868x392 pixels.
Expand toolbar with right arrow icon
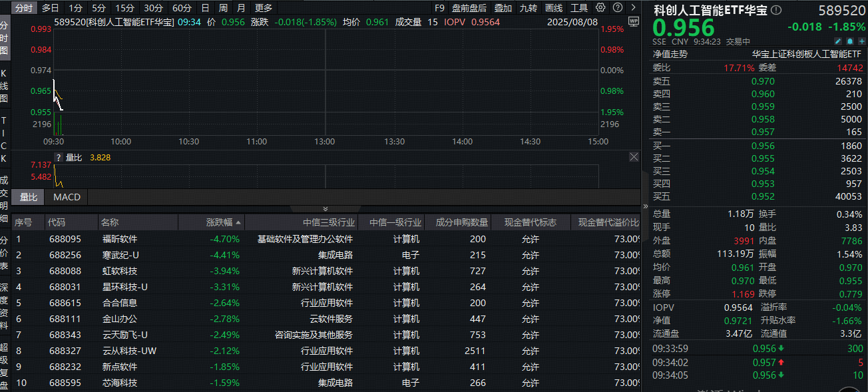[x=632, y=8]
